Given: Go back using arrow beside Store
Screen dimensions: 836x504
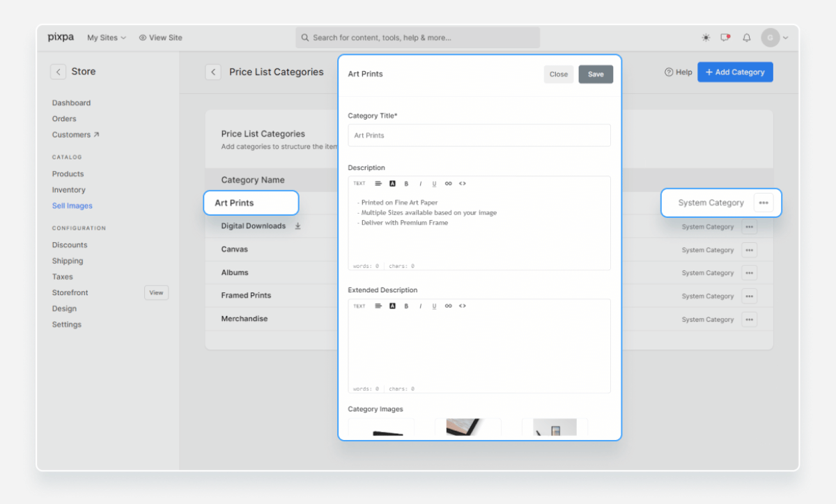Looking at the screenshot, I should coord(58,72).
